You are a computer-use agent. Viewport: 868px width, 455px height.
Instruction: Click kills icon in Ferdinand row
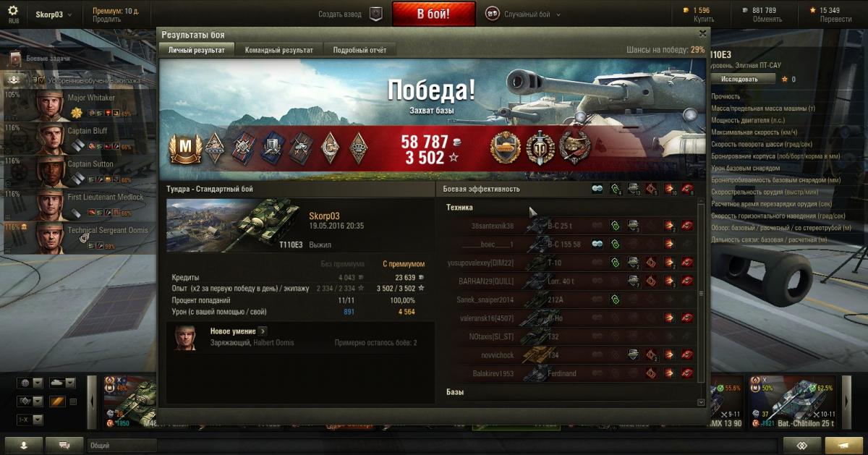pos(686,373)
